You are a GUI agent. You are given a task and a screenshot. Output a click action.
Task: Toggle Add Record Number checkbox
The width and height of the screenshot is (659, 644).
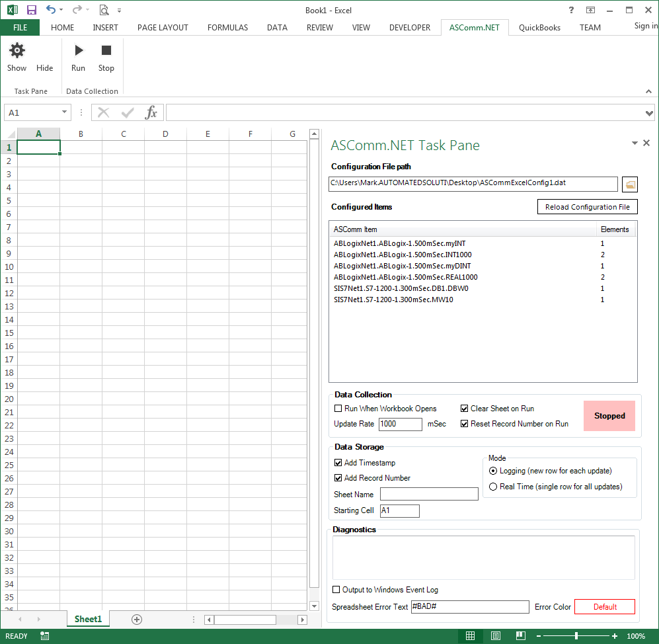(x=338, y=478)
